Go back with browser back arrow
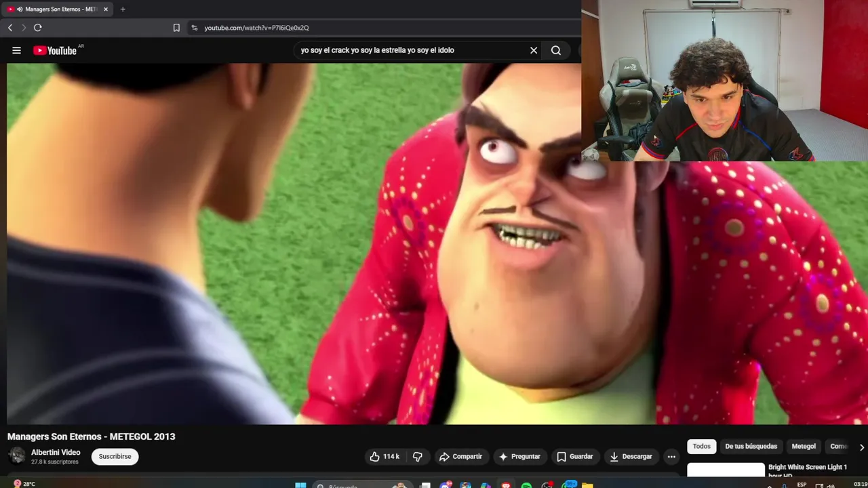The image size is (868, 488). pyautogui.click(x=10, y=28)
